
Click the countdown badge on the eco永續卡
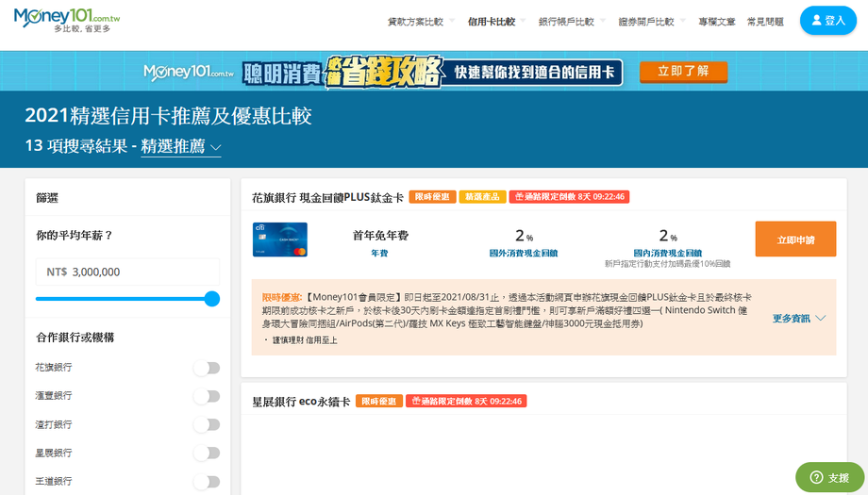pyautogui.click(x=466, y=401)
